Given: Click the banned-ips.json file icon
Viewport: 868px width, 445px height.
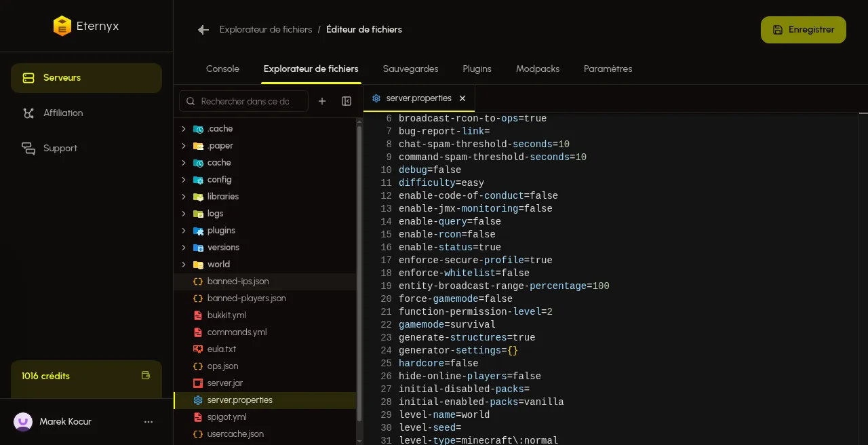Looking at the screenshot, I should [x=198, y=282].
